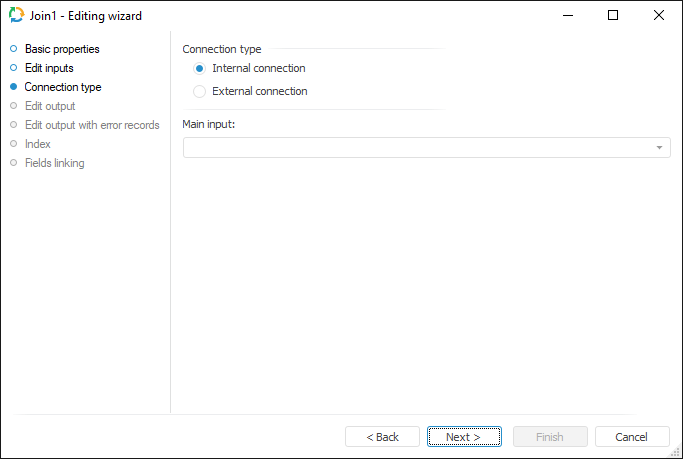Screen dimensions: 683x459
Task: Open Edit output with error records step
Action: (x=92, y=125)
